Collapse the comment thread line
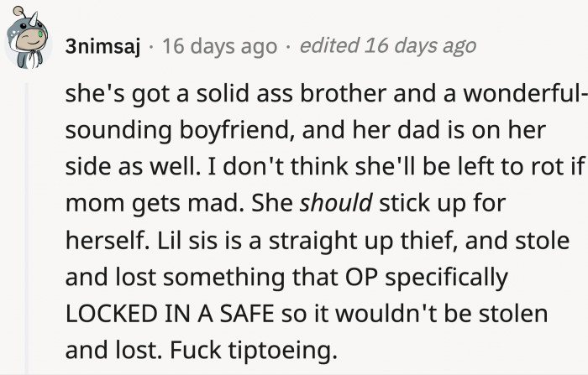The height and width of the screenshot is (375, 588). [x=27, y=228]
